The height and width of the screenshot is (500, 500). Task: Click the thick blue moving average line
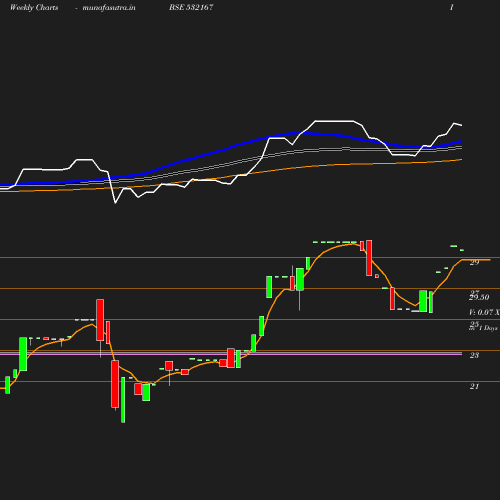tap(231, 149)
